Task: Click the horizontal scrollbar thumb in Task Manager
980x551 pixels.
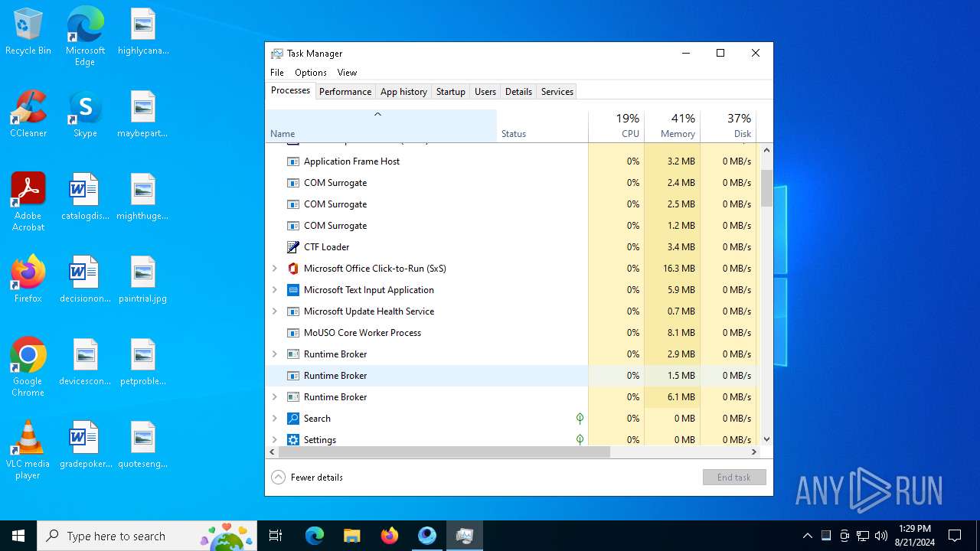Action: [x=443, y=452]
